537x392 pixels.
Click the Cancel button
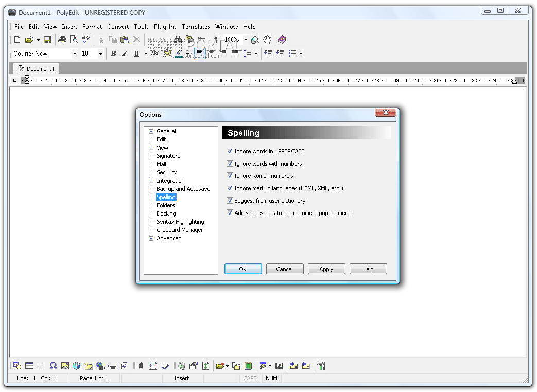coord(284,269)
